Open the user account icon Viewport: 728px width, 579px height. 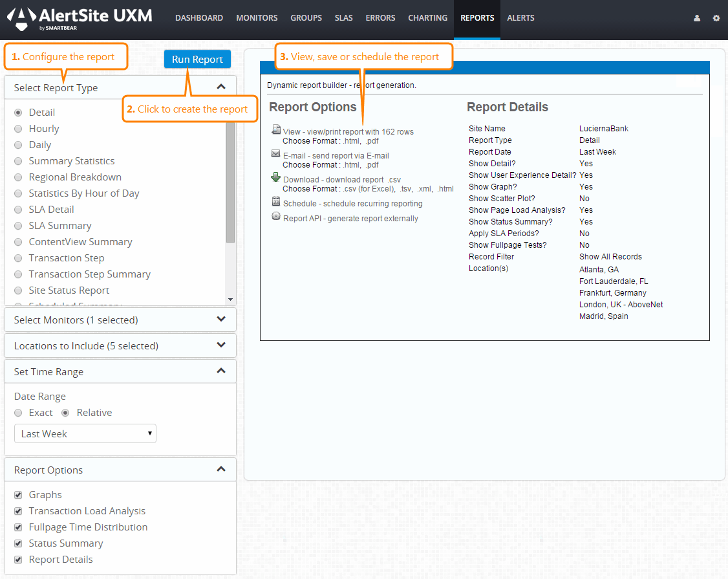point(697,18)
